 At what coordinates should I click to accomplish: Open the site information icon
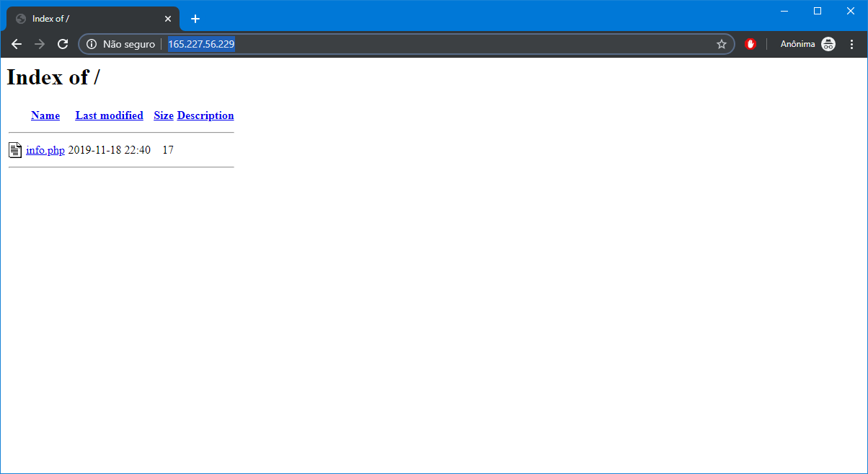92,44
